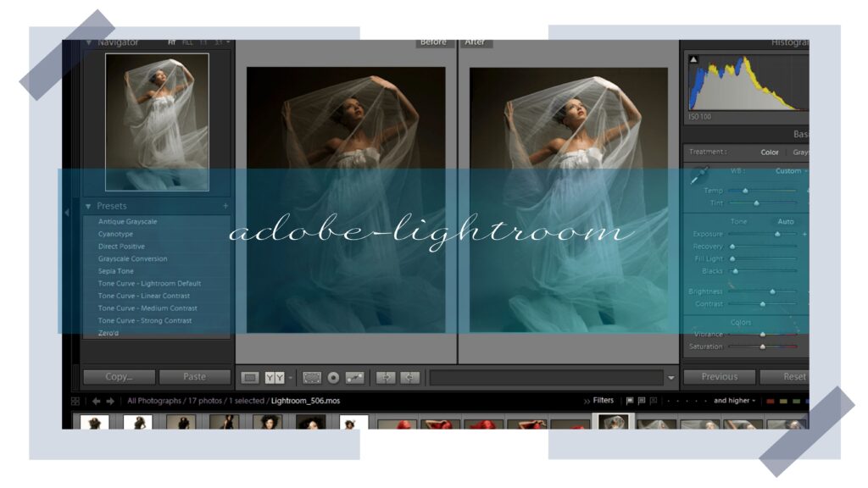Screen dimensions: 868x488
Task: Switch to Loupe view icon in toolbar
Action: 250,377
